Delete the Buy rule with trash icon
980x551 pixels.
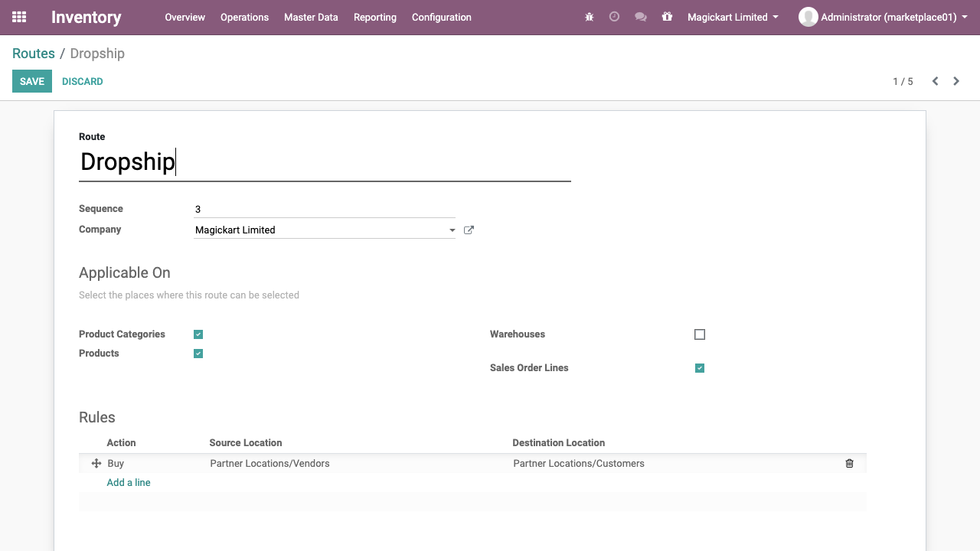pyautogui.click(x=849, y=464)
